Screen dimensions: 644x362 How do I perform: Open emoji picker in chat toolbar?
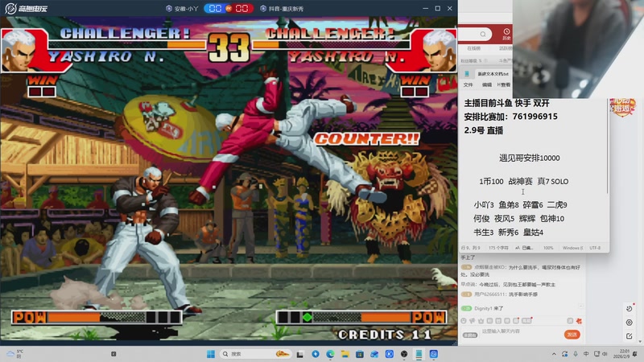[x=464, y=321]
